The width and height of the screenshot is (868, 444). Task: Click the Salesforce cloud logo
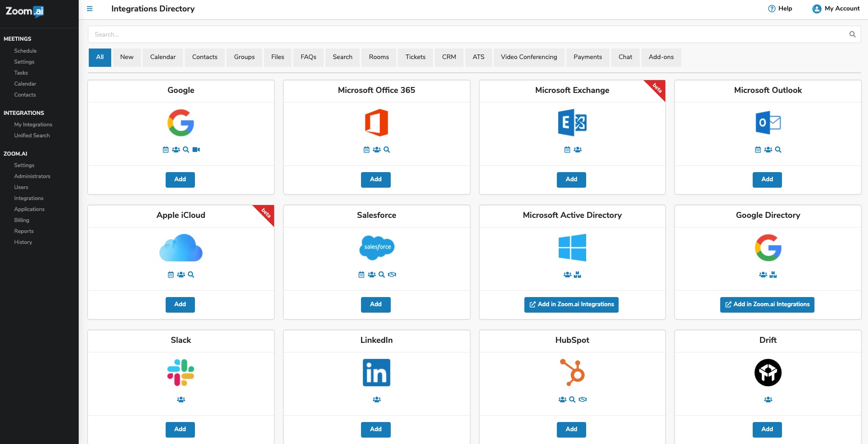[377, 247]
